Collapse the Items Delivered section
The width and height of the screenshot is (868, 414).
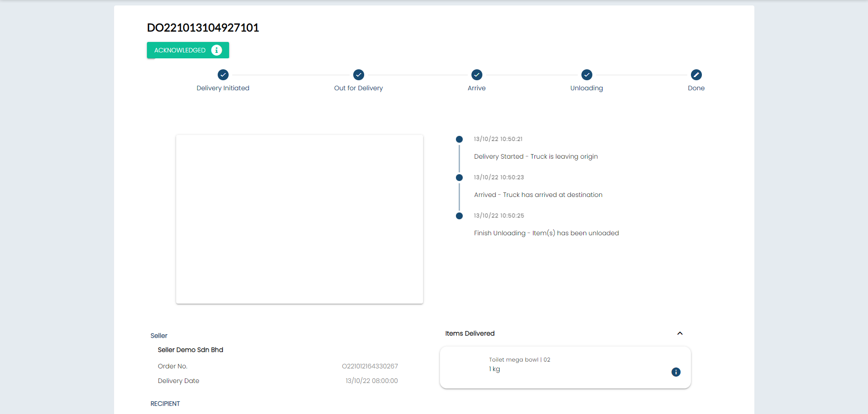pyautogui.click(x=680, y=333)
